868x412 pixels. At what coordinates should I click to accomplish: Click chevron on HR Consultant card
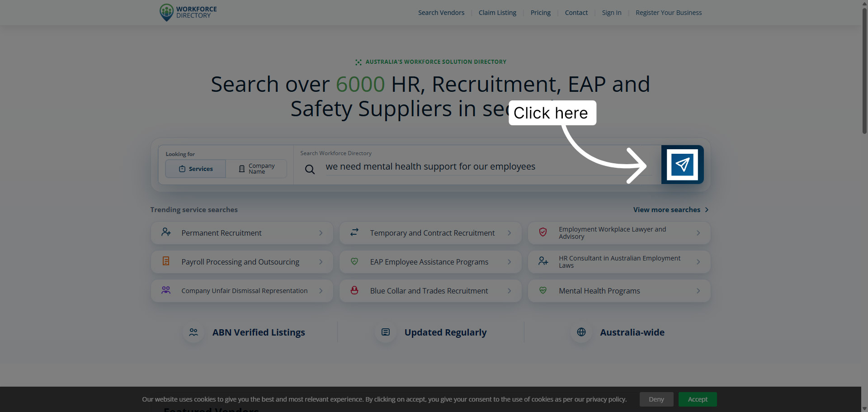click(x=698, y=262)
